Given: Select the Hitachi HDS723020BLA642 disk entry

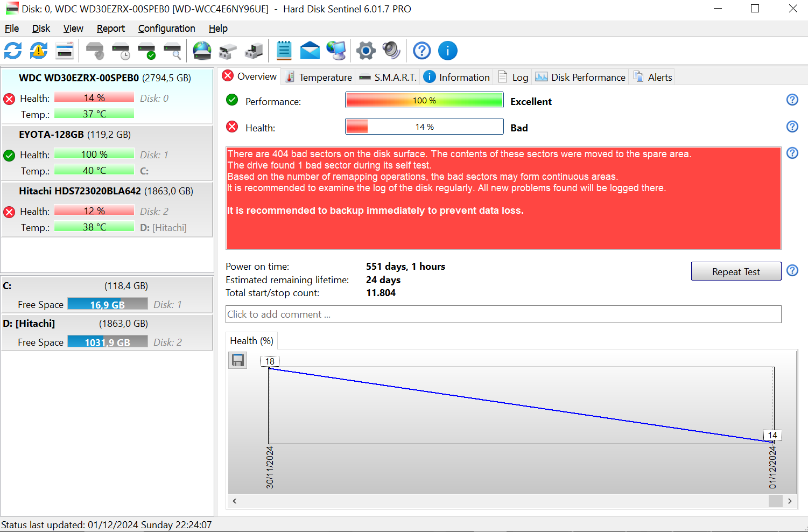Looking at the screenshot, I should [107, 209].
